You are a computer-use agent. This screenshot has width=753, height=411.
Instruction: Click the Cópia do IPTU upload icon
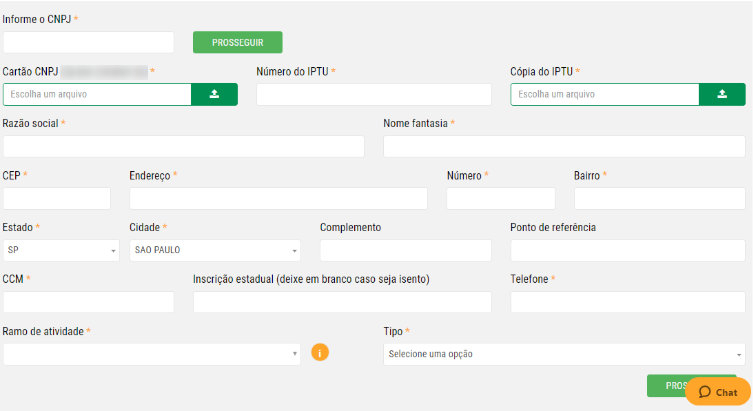point(722,94)
